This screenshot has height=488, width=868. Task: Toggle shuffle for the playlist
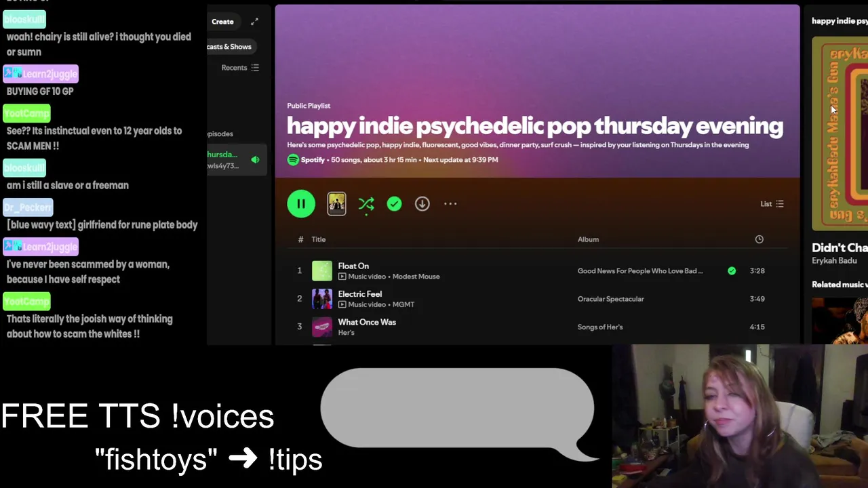[366, 204]
